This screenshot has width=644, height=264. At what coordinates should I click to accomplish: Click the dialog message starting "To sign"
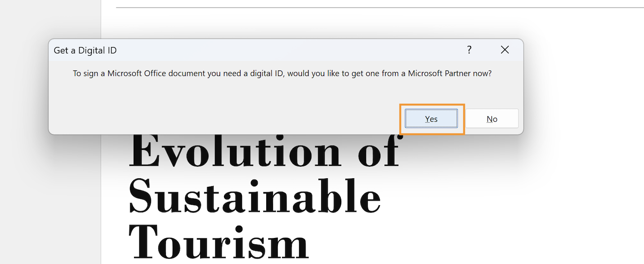point(282,73)
